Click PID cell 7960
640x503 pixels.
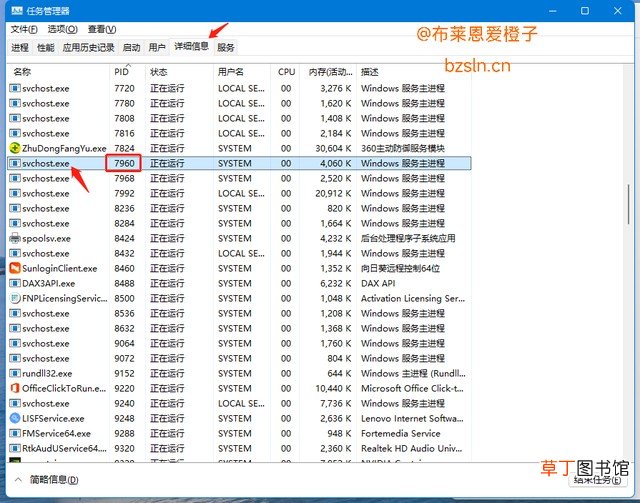[124, 163]
